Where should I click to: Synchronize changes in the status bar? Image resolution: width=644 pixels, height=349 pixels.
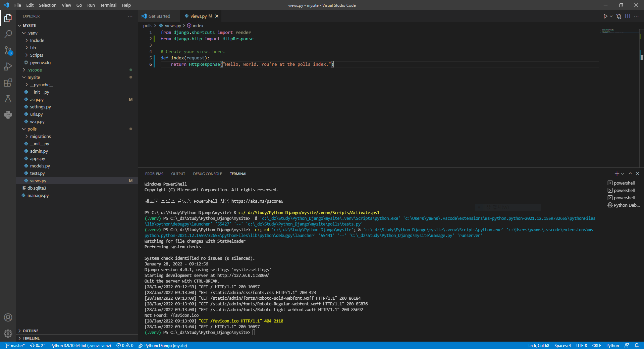point(37,345)
